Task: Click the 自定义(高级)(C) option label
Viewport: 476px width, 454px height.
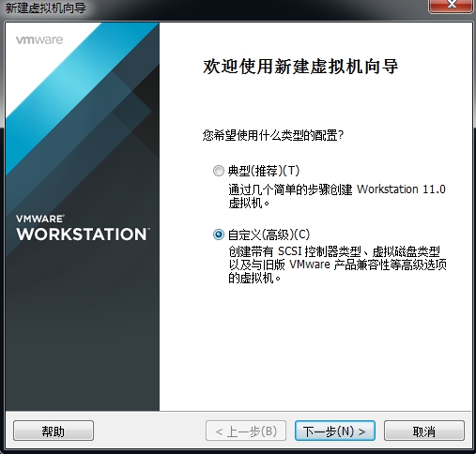Action: (x=269, y=235)
